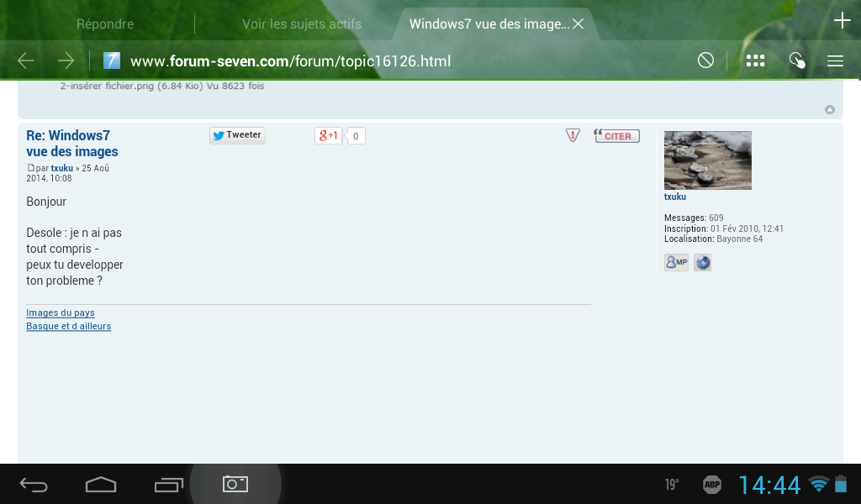Give the post a Google +1
861x504 pixels.
click(x=328, y=135)
